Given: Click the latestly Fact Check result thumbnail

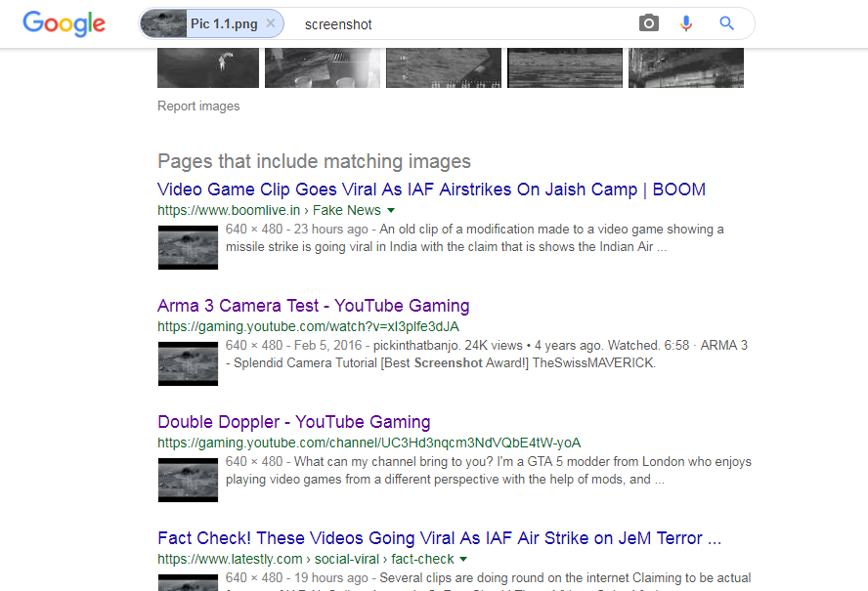Looking at the screenshot, I should point(189,583).
